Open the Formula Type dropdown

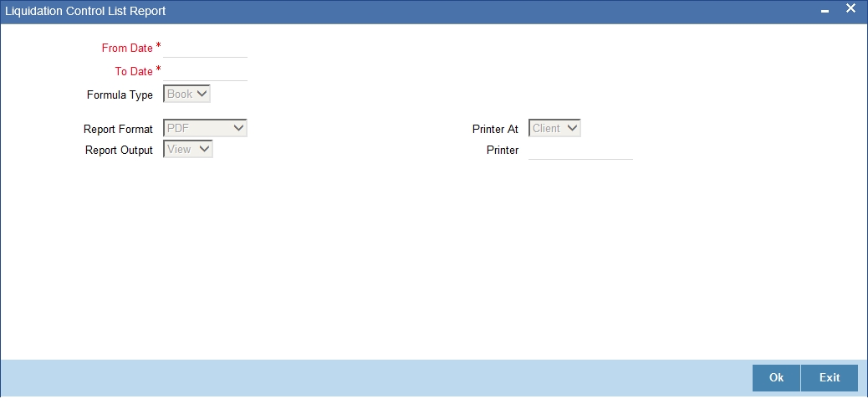187,94
